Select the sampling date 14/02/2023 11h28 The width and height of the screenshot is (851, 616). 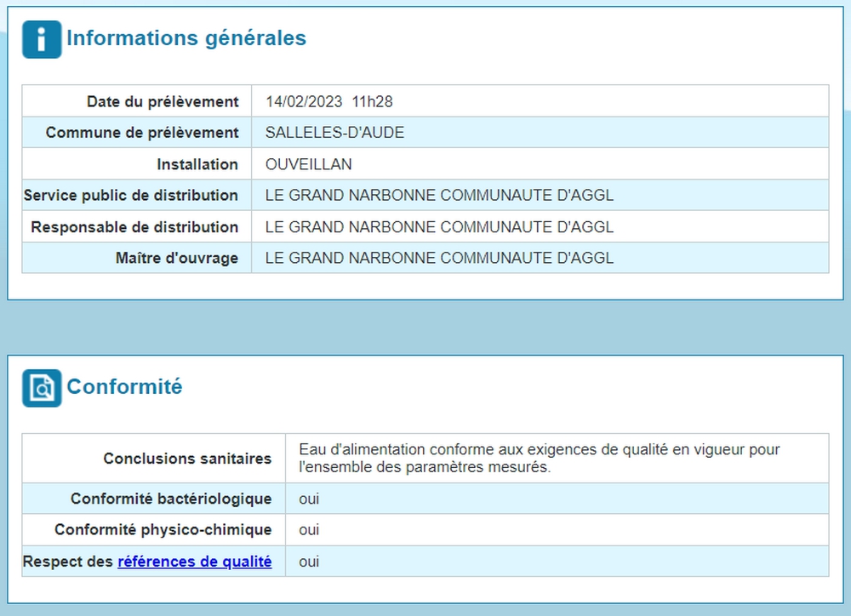pos(328,101)
